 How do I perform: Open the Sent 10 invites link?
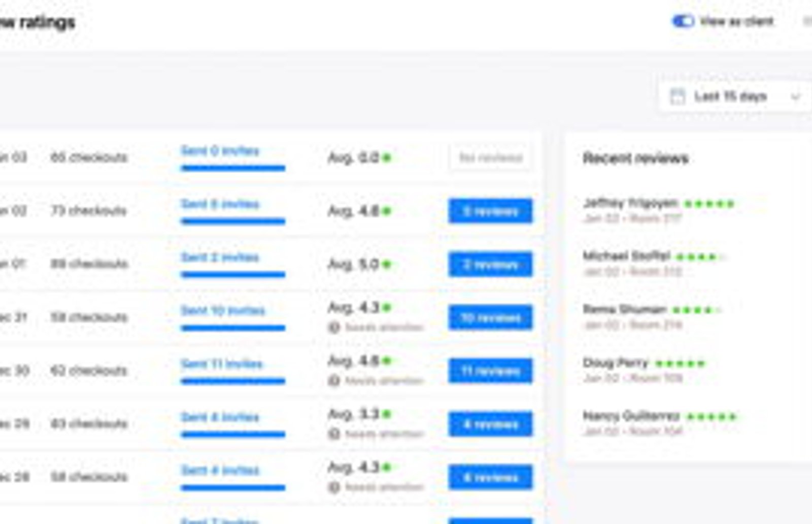point(223,311)
